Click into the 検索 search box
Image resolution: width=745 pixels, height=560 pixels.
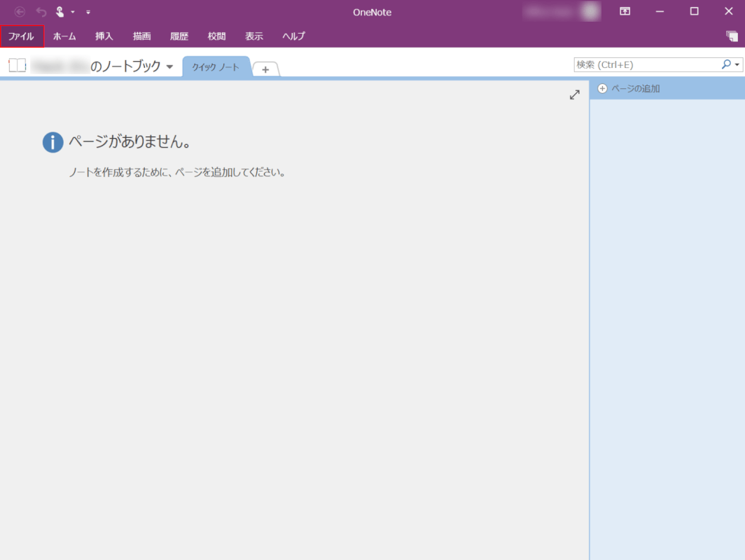coord(646,64)
